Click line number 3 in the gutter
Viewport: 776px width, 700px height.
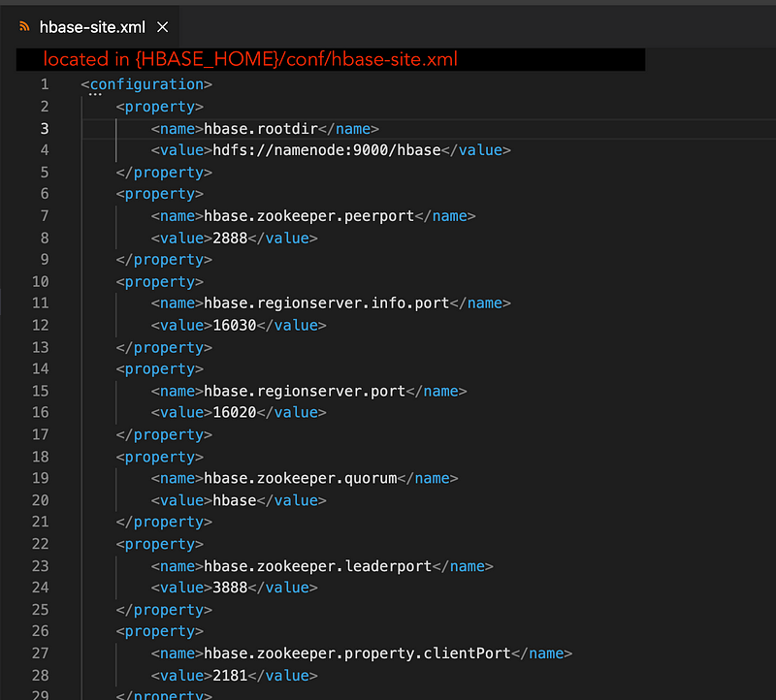44,128
